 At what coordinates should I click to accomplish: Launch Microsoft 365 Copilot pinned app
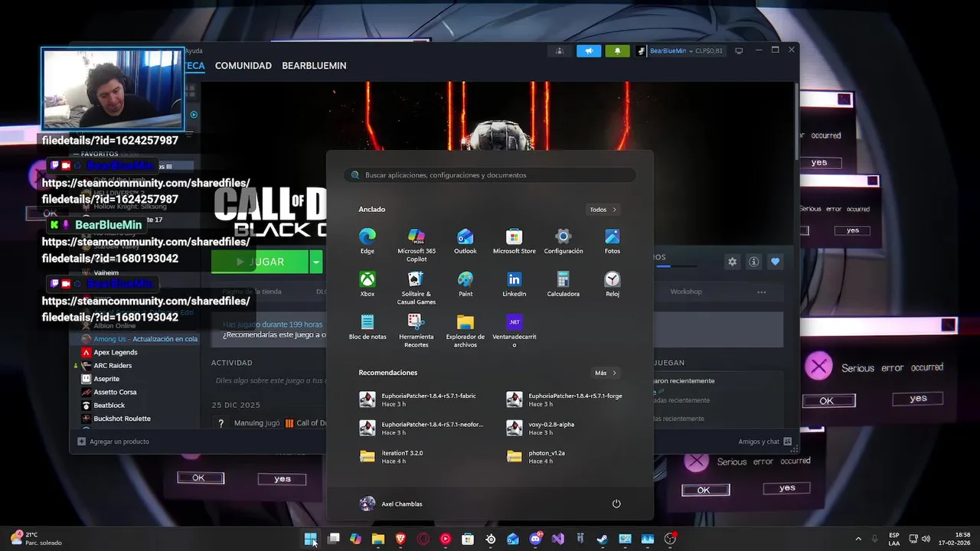tap(416, 246)
